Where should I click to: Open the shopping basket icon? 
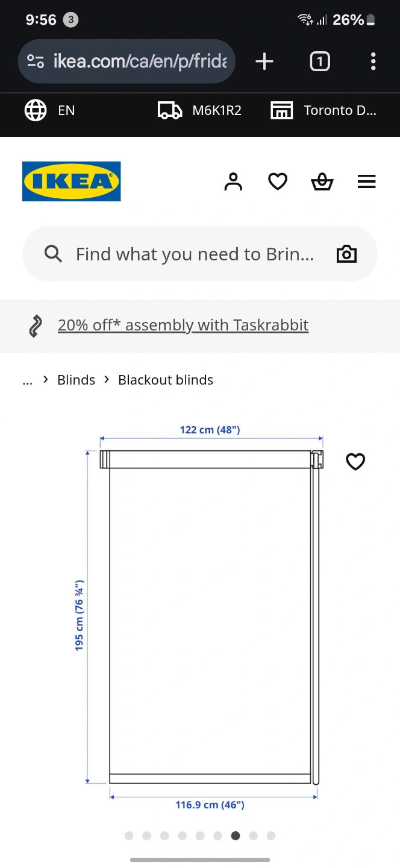[x=322, y=181]
